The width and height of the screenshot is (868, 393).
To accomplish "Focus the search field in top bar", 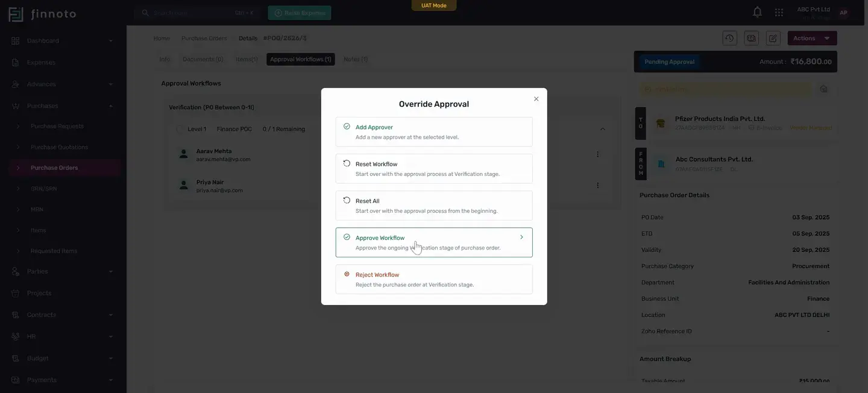I will click(x=197, y=13).
